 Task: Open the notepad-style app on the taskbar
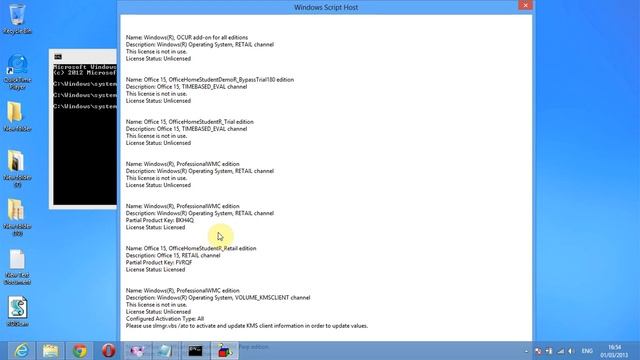click(166, 351)
